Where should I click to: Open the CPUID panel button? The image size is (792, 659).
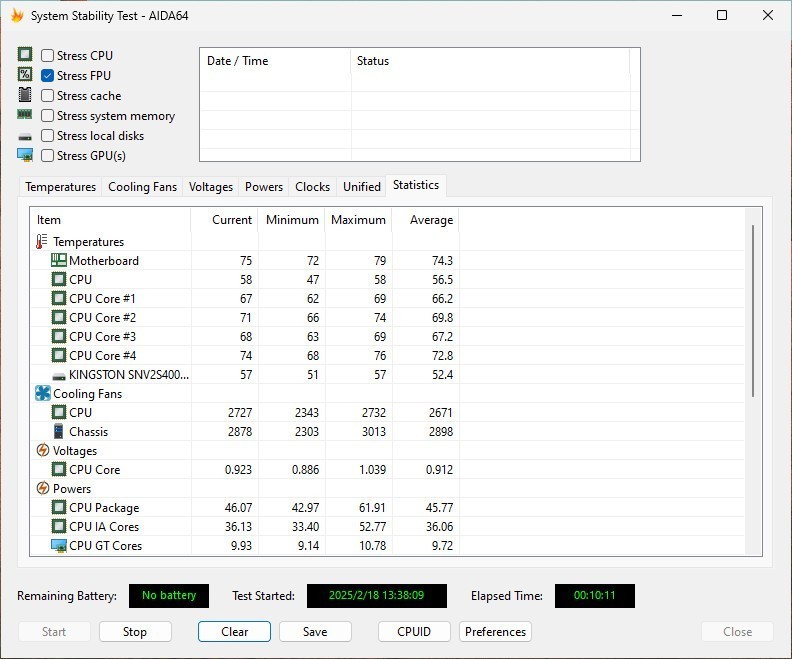pos(414,632)
